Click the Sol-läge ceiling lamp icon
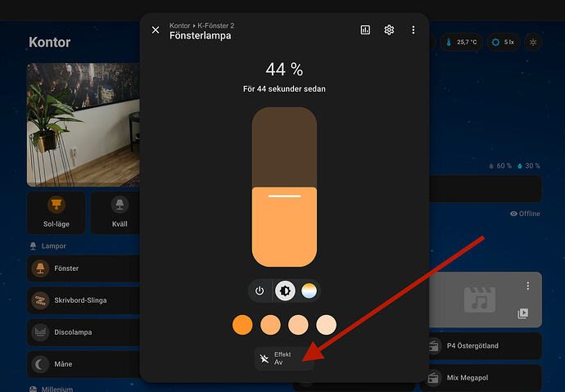Viewport: 565px width, 392px height. click(56, 204)
